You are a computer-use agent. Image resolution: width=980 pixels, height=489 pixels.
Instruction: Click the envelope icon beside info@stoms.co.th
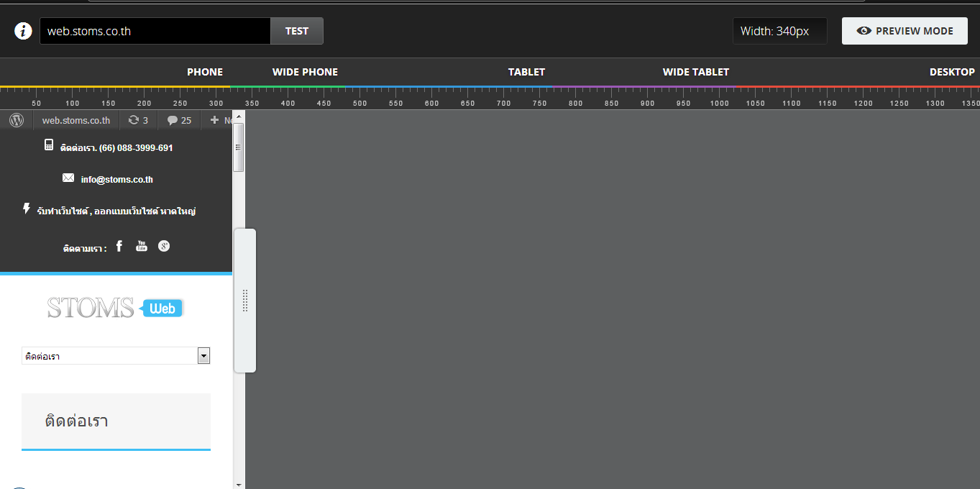coord(68,178)
